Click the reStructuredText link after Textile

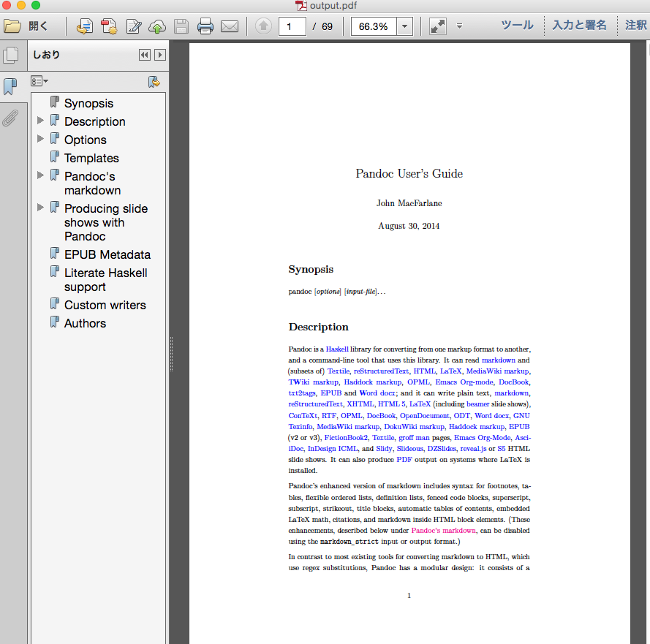tap(381, 371)
